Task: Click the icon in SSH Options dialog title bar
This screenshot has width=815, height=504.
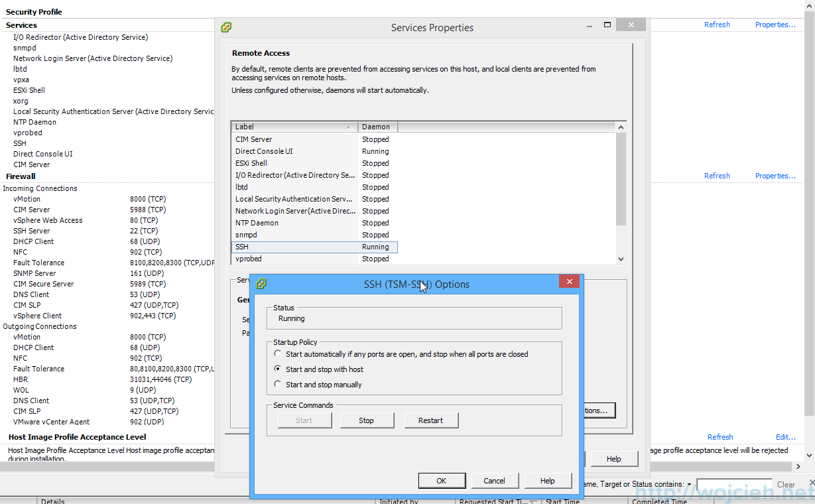Action: point(261,283)
